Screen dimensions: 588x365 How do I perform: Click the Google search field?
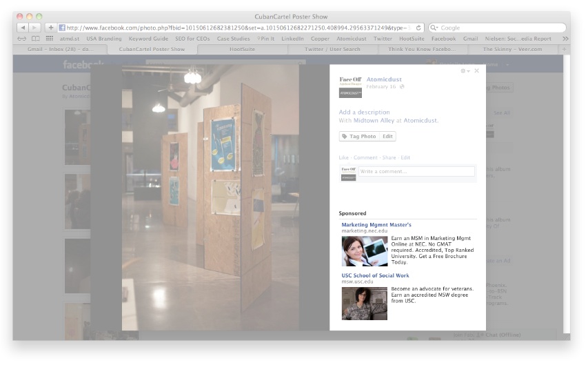click(497, 28)
